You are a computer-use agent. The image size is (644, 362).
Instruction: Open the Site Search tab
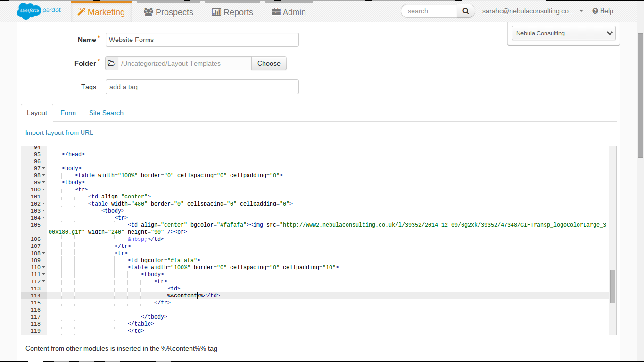[106, 113]
